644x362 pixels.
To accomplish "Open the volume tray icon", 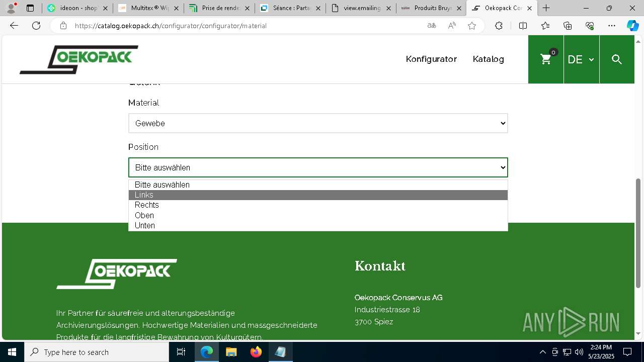I will coord(579,352).
